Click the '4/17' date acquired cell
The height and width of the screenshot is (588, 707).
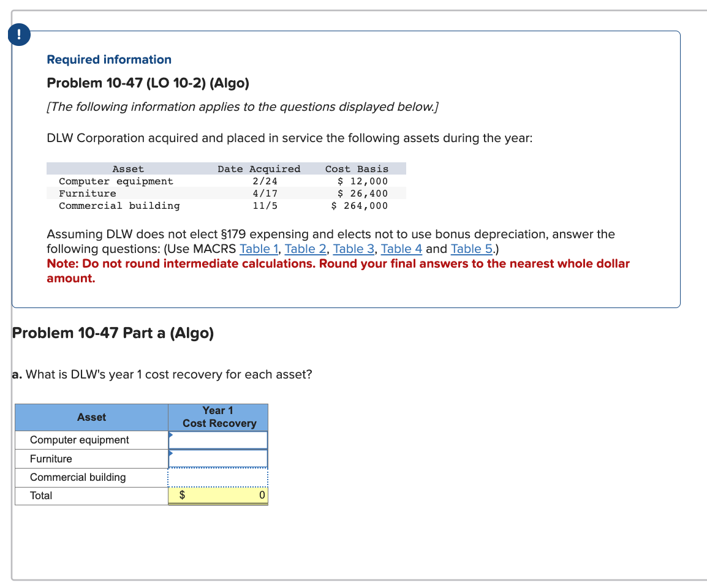(265, 194)
